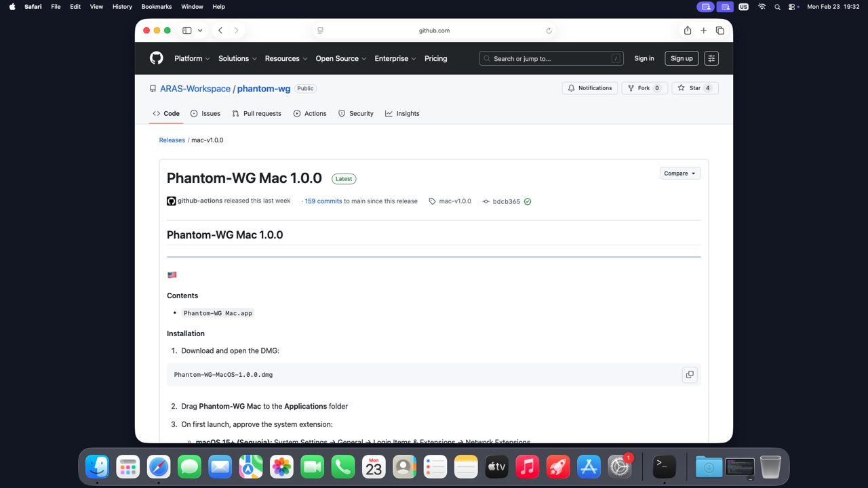Click Safari's reload page icon

tap(549, 30)
